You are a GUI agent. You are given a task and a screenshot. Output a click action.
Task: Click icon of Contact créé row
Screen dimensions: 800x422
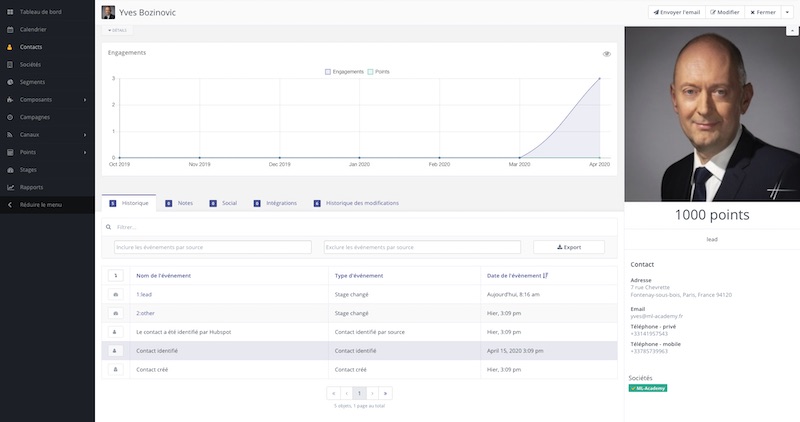pyautogui.click(x=115, y=369)
